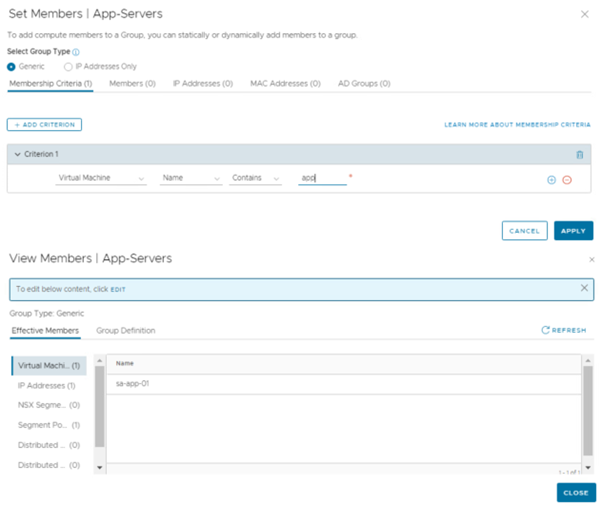
Task: Click the info icon beside Select Group Type
Action: (76, 51)
